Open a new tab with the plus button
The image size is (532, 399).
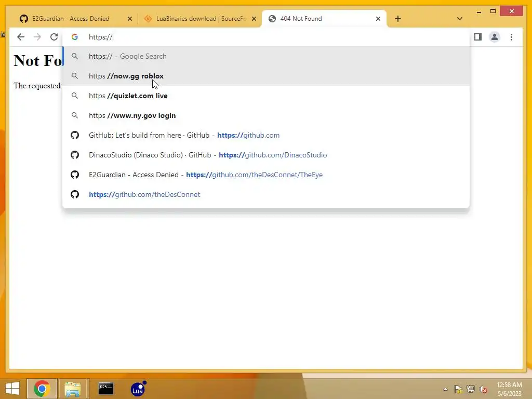pos(398,19)
